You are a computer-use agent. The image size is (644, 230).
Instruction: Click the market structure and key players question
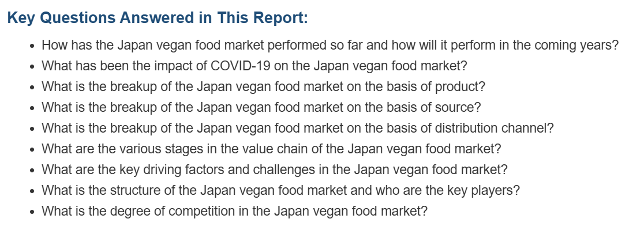pos(280,190)
